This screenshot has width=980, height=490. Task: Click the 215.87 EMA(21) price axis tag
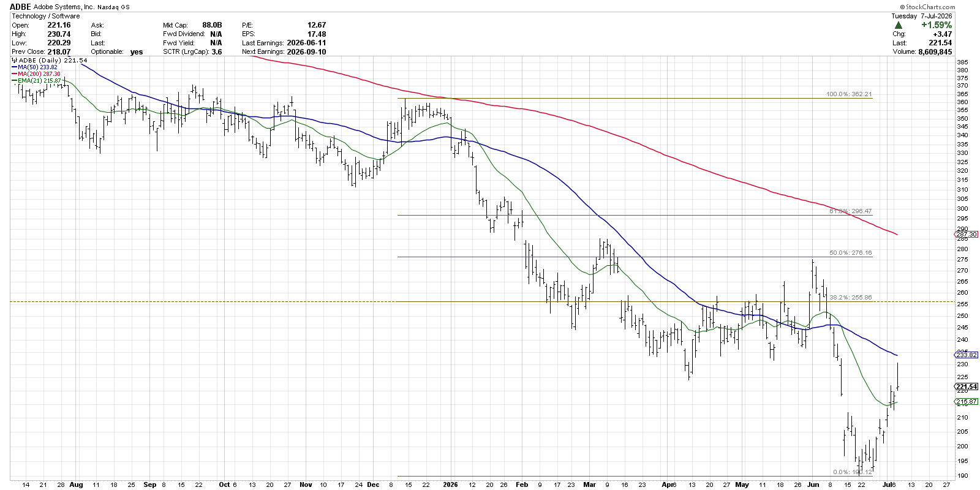967,402
